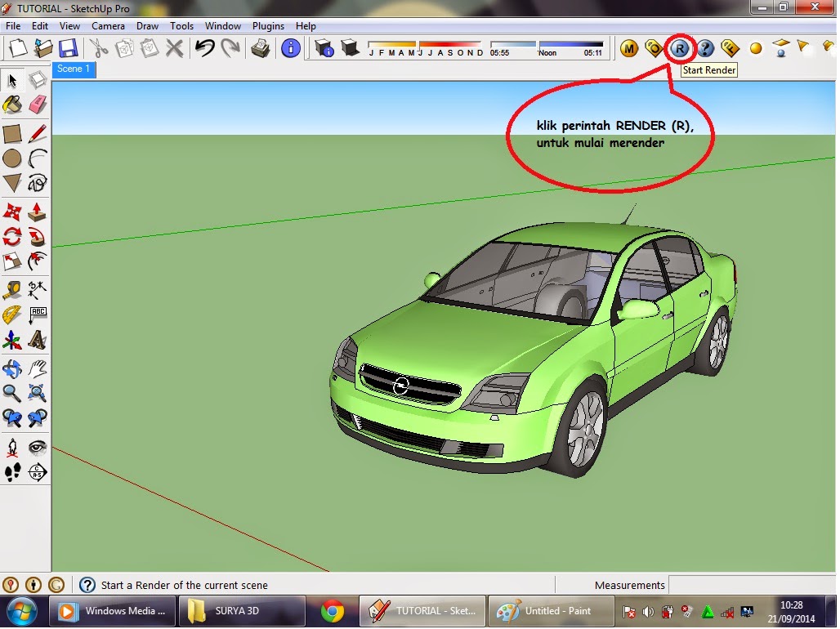Open the Plugins menu
This screenshot has width=840, height=629.
click(x=268, y=25)
